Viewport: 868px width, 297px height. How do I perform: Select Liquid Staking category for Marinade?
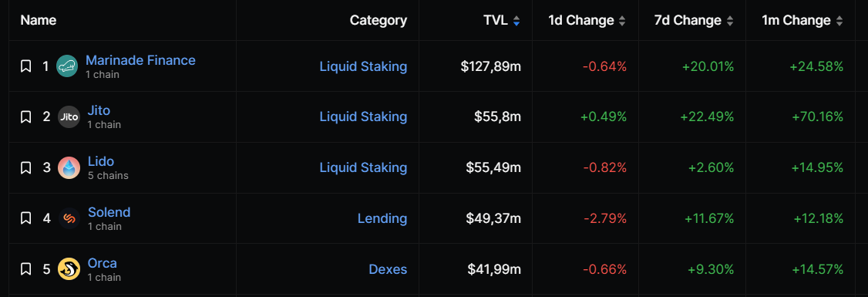(363, 66)
